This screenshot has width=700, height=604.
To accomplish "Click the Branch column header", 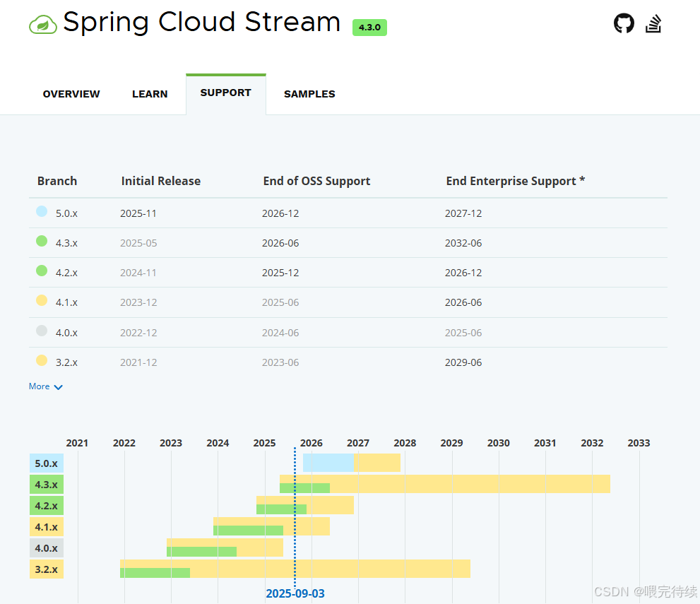I will click(x=57, y=181).
